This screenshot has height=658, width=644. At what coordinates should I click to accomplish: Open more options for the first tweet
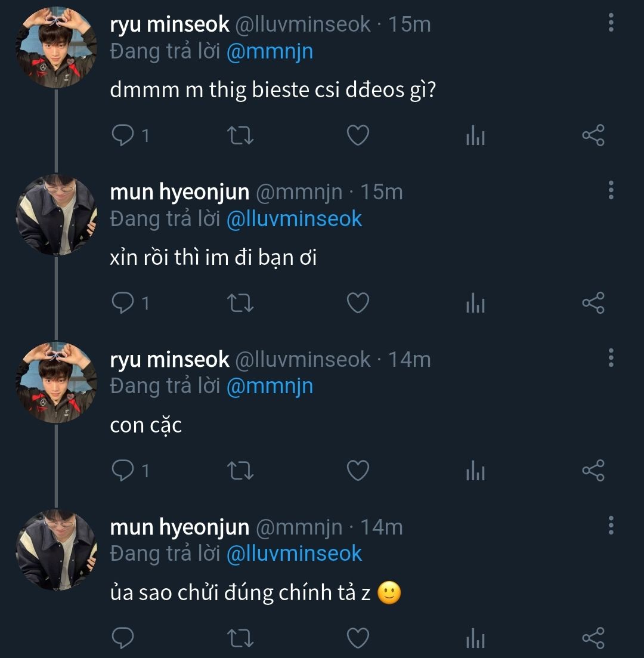point(611,23)
